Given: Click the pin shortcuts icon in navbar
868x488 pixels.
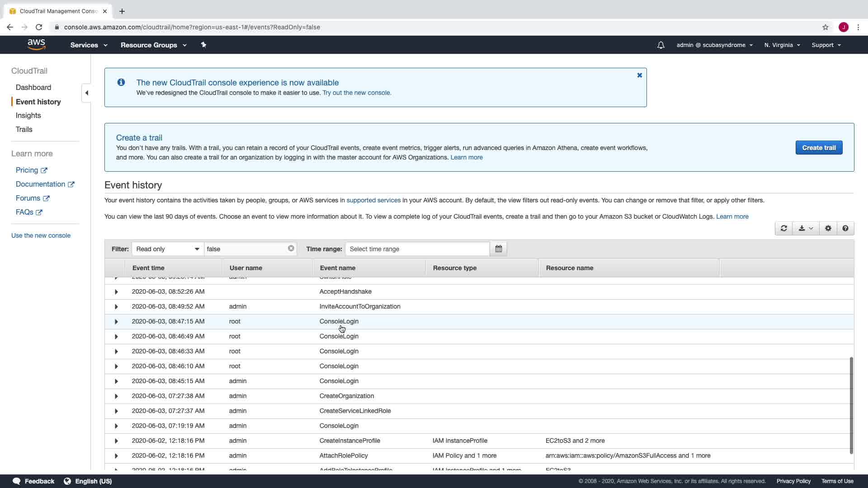Looking at the screenshot, I should 203,45.
